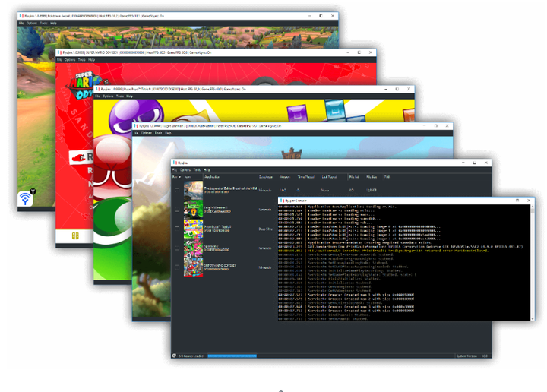547x392 pixels.
Task: Open the Options menu in the game list window
Action: click(x=185, y=170)
